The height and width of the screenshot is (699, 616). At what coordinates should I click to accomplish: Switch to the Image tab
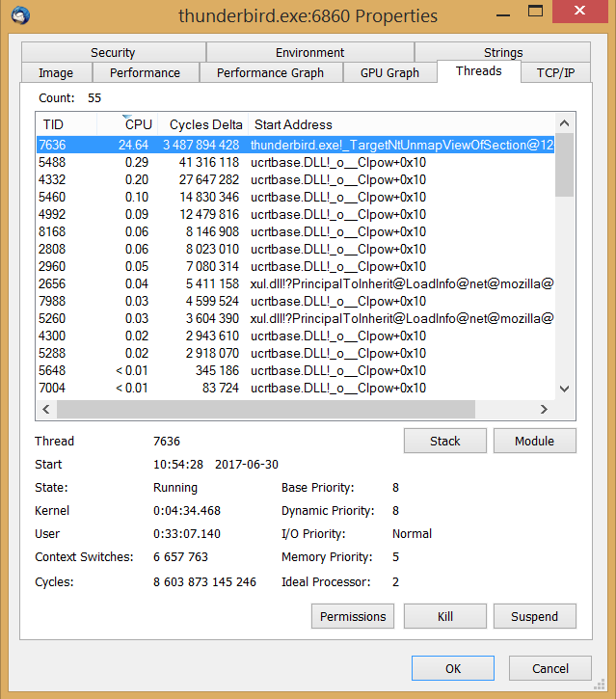pos(56,72)
